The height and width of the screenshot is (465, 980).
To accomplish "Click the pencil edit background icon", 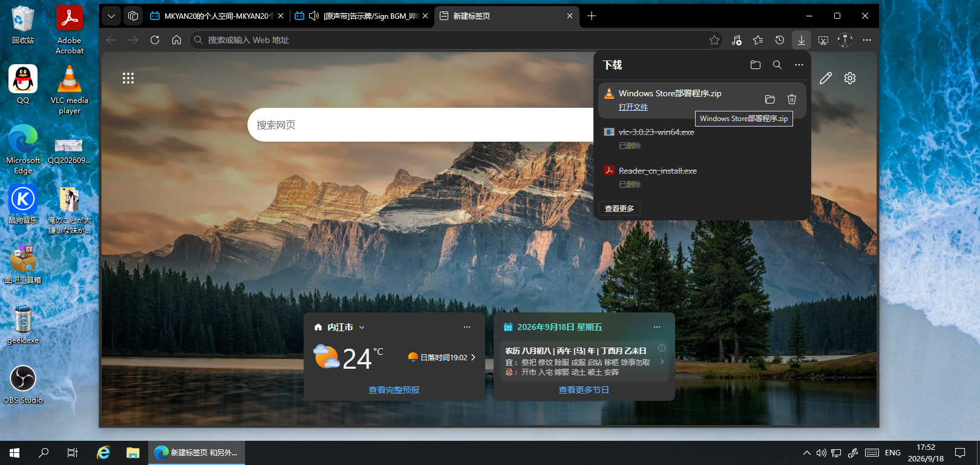I will click(826, 78).
